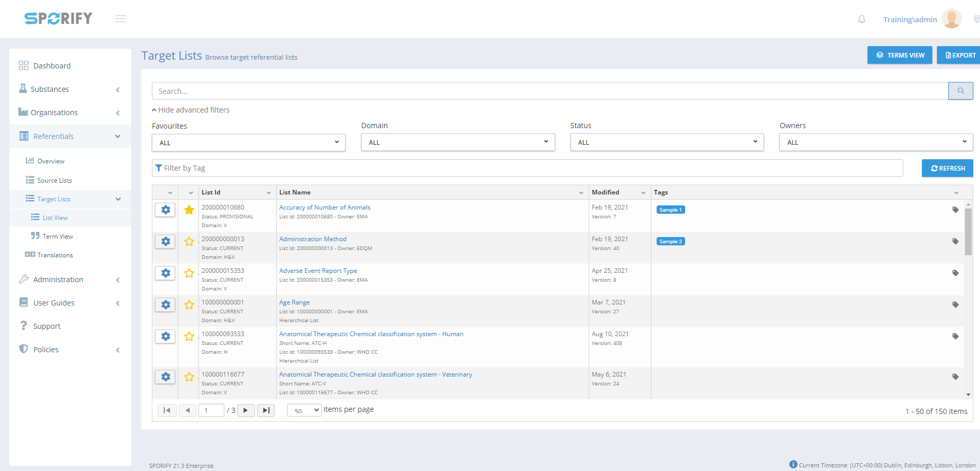Open the Domain filter dropdown

coord(458,142)
